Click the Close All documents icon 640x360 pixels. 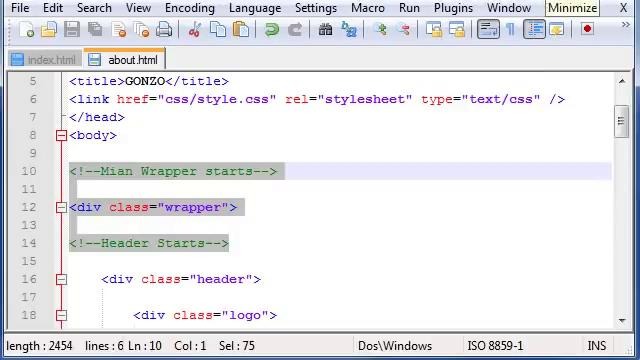(x=141, y=29)
